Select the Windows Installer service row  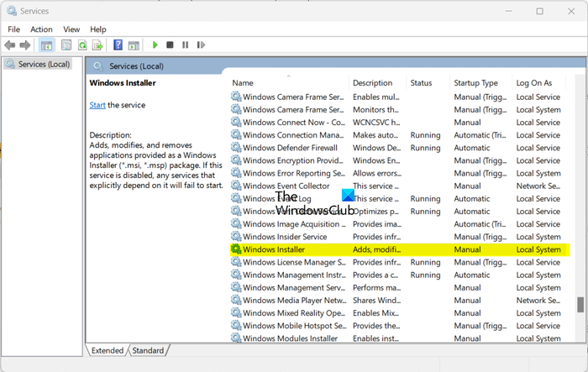pos(274,249)
